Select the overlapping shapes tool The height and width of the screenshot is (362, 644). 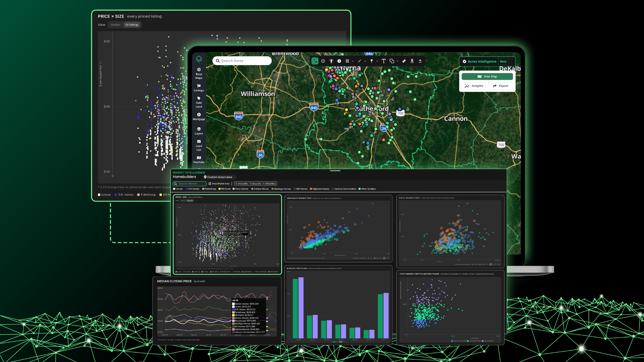point(392,61)
